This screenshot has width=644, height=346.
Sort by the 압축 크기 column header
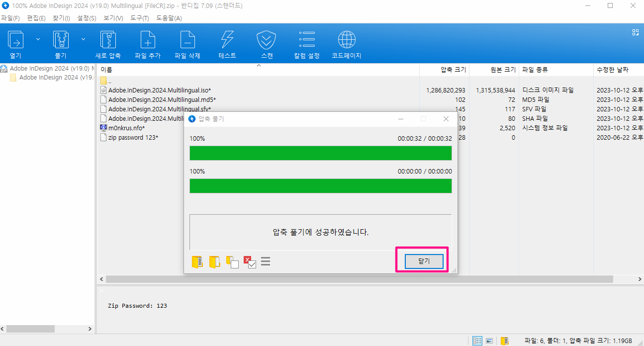click(x=444, y=70)
